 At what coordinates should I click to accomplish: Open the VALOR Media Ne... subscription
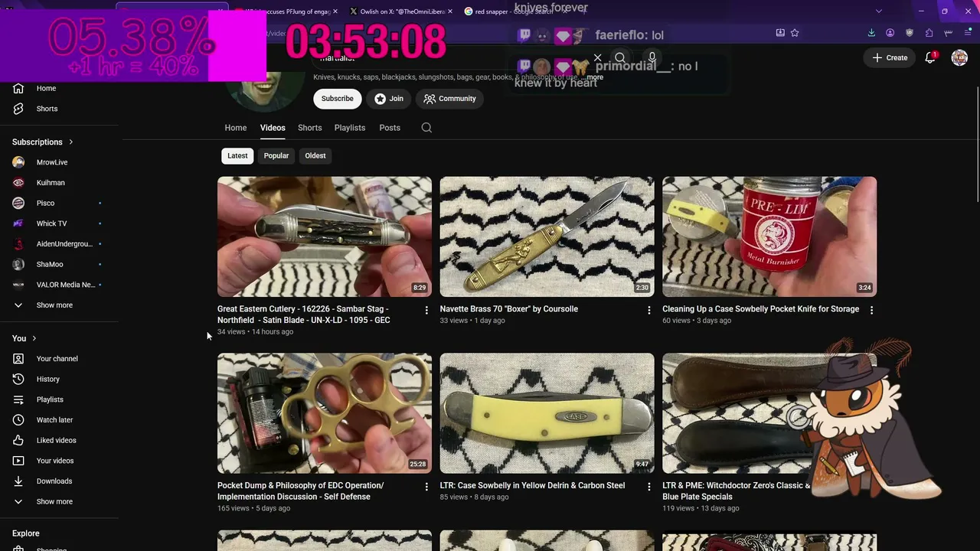tap(66, 285)
